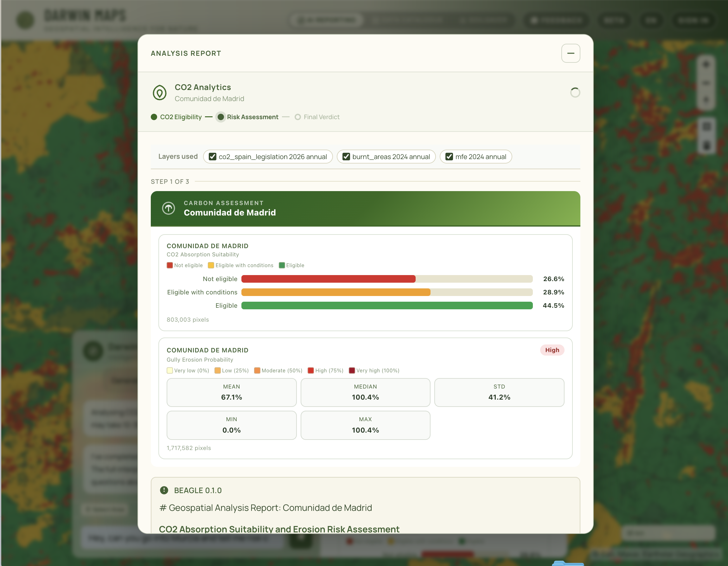Screen dimensions: 728x566
Task: Click the map zoom-in button in background
Action: pyautogui.click(x=706, y=64)
